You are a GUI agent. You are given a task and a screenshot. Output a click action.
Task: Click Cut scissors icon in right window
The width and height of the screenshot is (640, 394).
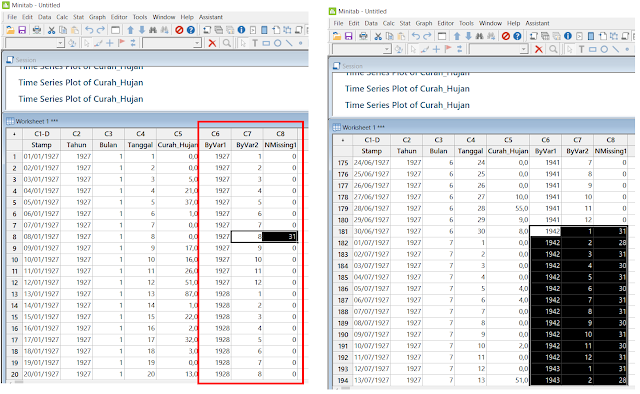point(378,36)
